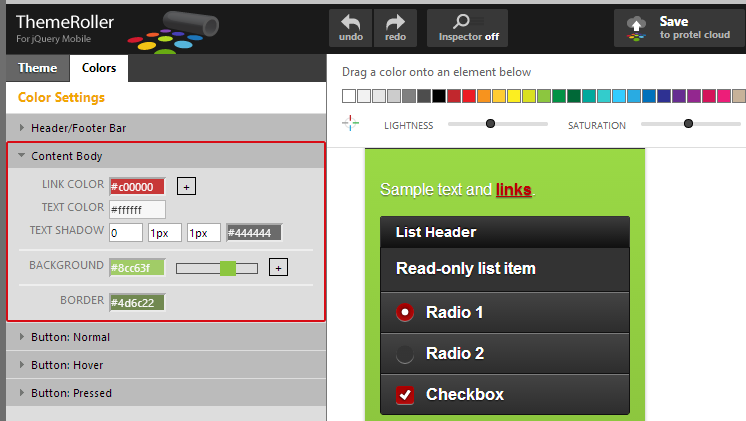Click the Link Color #c00000 field
The height and width of the screenshot is (421, 746).
[137, 186]
